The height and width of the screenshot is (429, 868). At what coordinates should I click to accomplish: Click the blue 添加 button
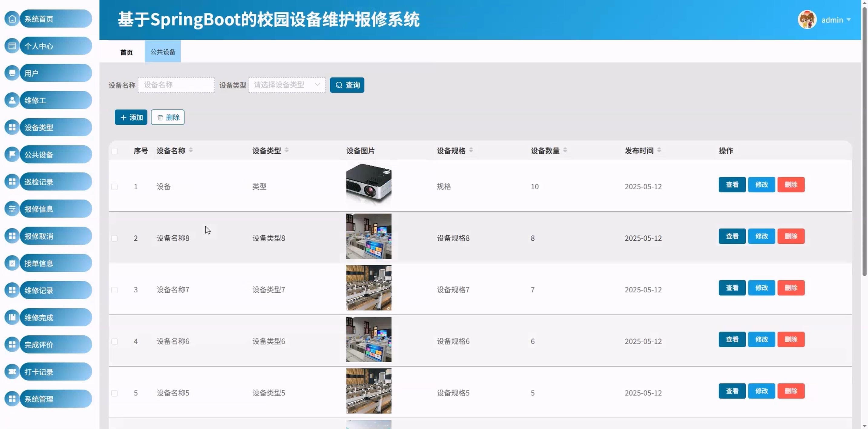click(x=131, y=117)
